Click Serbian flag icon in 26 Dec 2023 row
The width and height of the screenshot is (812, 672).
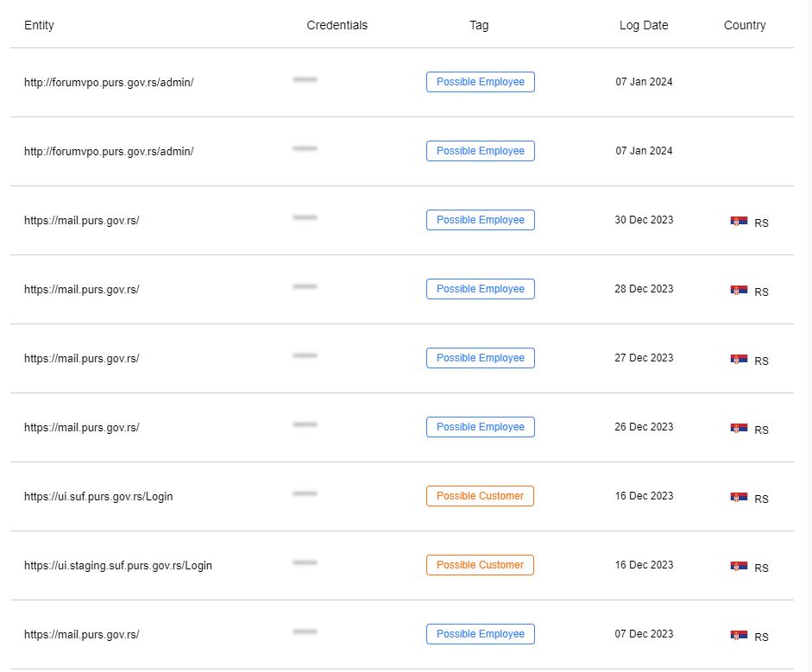(x=739, y=428)
